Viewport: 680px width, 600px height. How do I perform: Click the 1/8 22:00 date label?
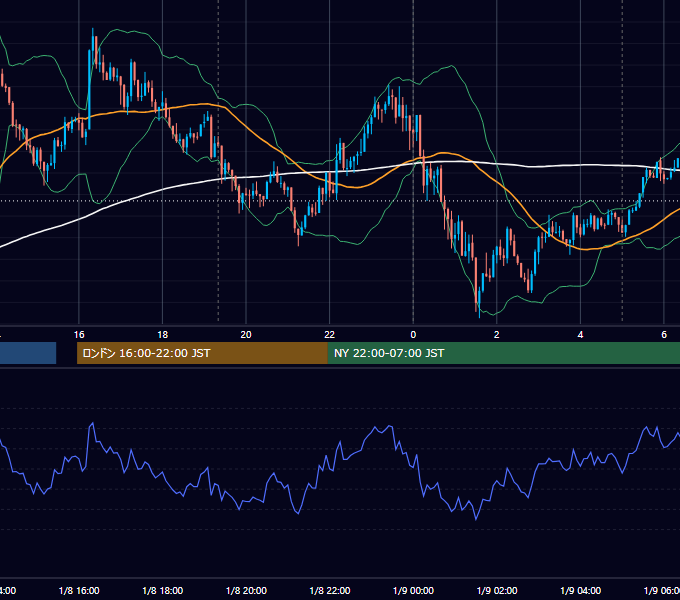pyautogui.click(x=330, y=590)
